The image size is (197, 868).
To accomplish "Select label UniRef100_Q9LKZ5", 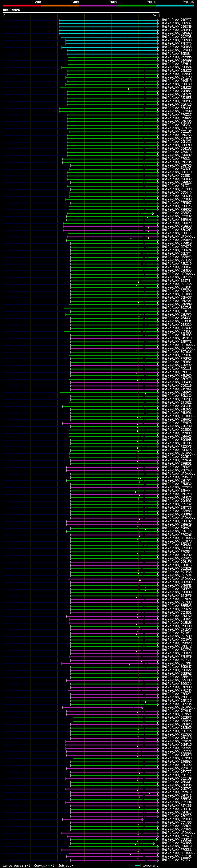I will click(x=177, y=71).
